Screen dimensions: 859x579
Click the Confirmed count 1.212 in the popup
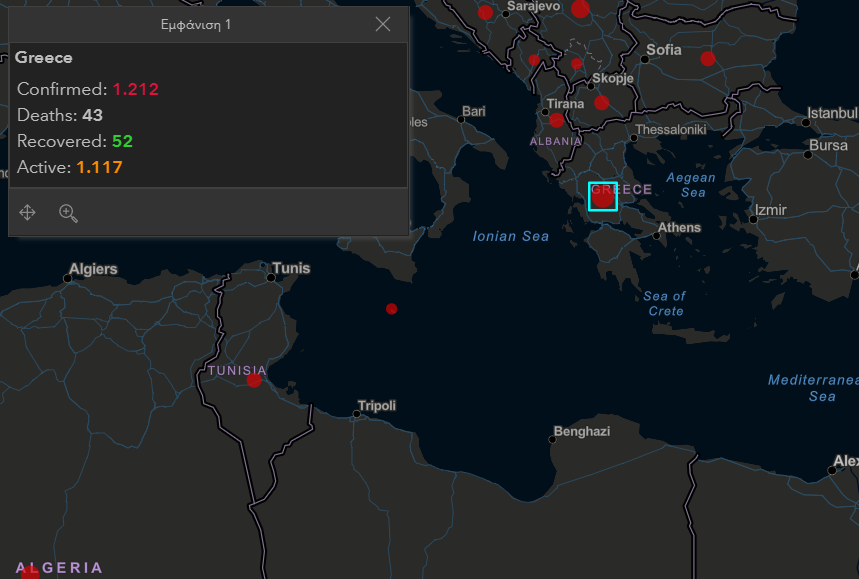click(135, 89)
